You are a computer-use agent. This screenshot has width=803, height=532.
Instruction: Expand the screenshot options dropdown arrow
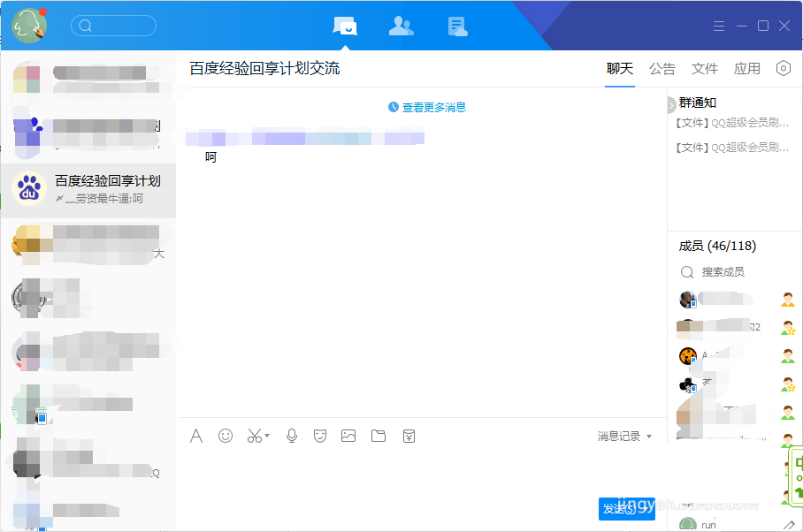[267, 436]
